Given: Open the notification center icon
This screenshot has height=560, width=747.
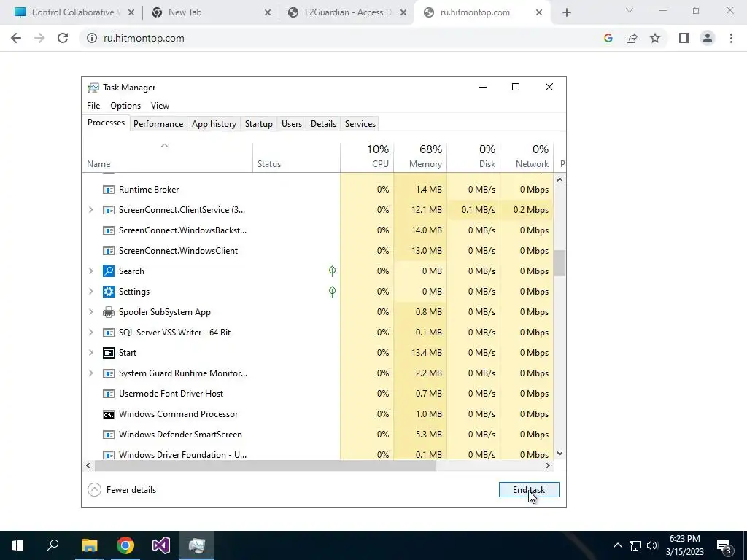Looking at the screenshot, I should (724, 545).
